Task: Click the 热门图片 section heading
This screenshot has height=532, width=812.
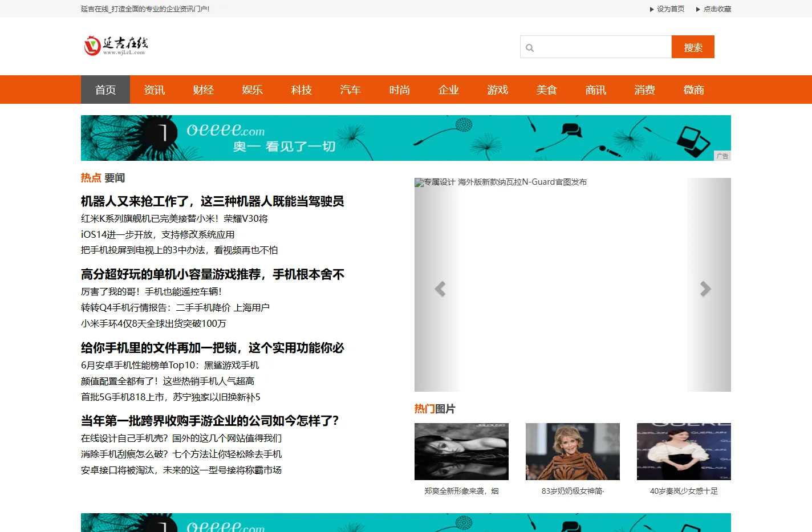Action: (435, 409)
